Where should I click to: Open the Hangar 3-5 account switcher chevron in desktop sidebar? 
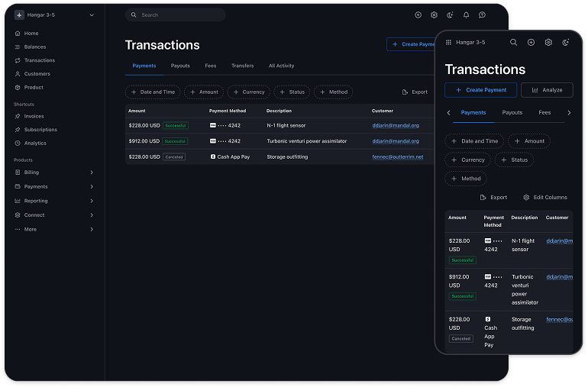click(x=92, y=15)
